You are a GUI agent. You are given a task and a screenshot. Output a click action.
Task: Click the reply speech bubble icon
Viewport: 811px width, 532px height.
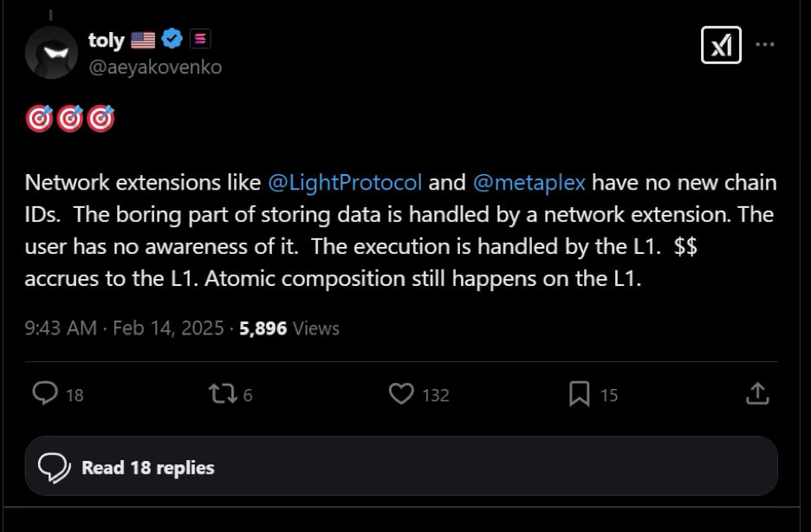[45, 394]
